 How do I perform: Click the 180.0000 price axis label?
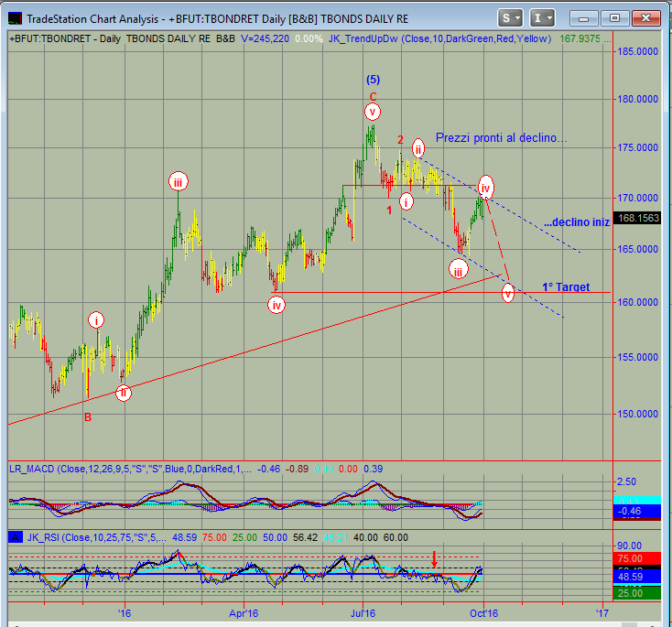(637, 99)
